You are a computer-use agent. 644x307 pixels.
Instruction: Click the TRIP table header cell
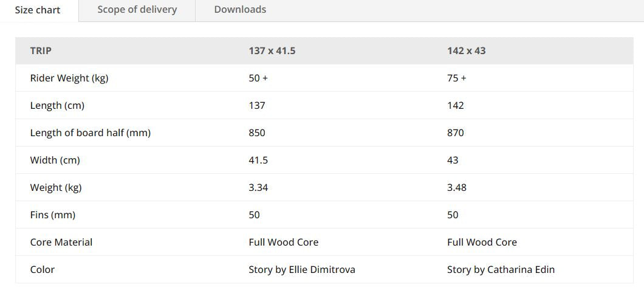pos(41,51)
